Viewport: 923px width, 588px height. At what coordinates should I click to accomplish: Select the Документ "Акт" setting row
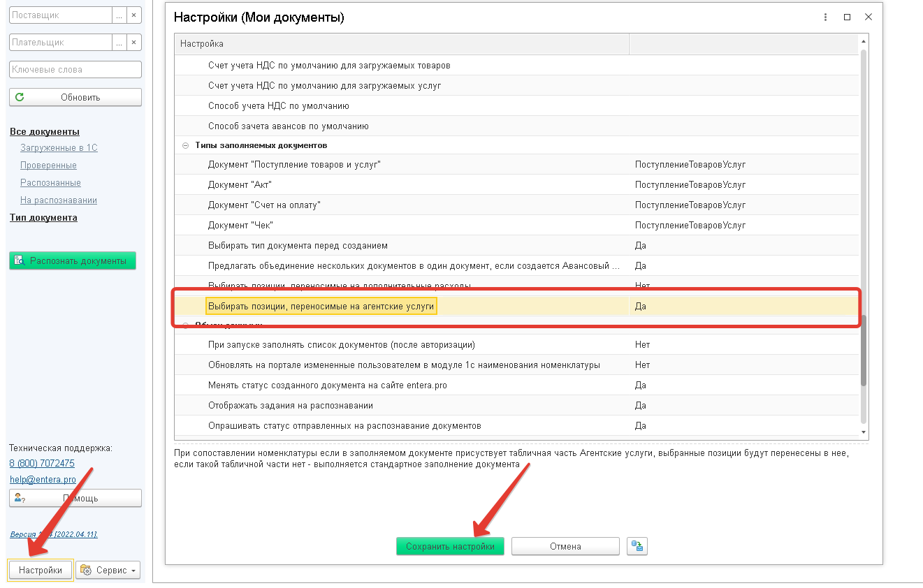tap(516, 185)
